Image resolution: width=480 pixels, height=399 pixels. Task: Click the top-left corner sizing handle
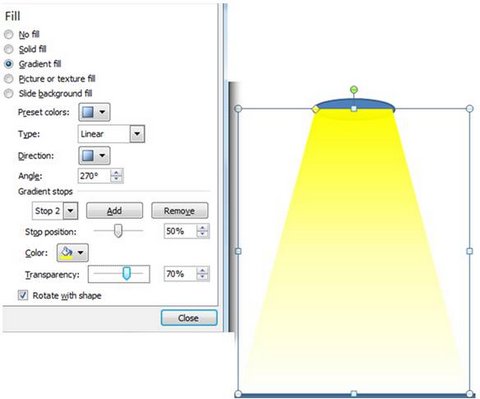[x=238, y=109]
